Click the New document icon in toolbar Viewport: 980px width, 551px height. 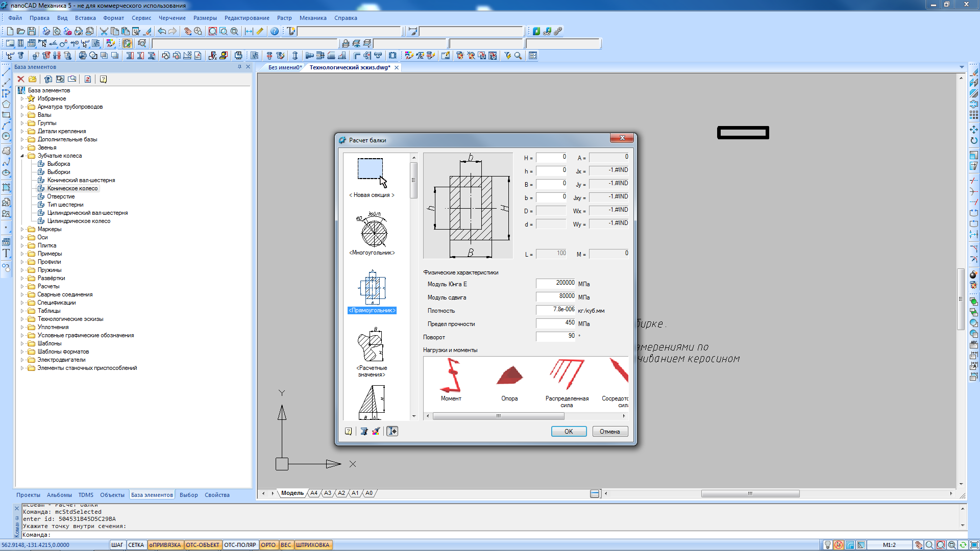[10, 31]
